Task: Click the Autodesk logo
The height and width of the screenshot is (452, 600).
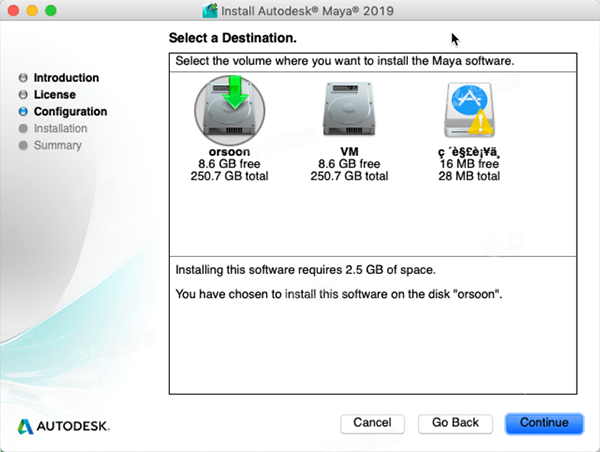Action: coord(64,426)
